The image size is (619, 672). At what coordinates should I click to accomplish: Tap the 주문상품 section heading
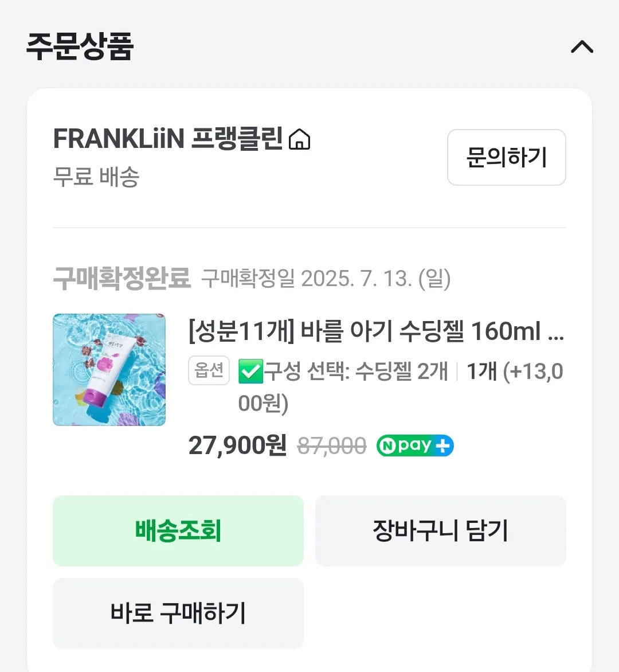coord(80,46)
